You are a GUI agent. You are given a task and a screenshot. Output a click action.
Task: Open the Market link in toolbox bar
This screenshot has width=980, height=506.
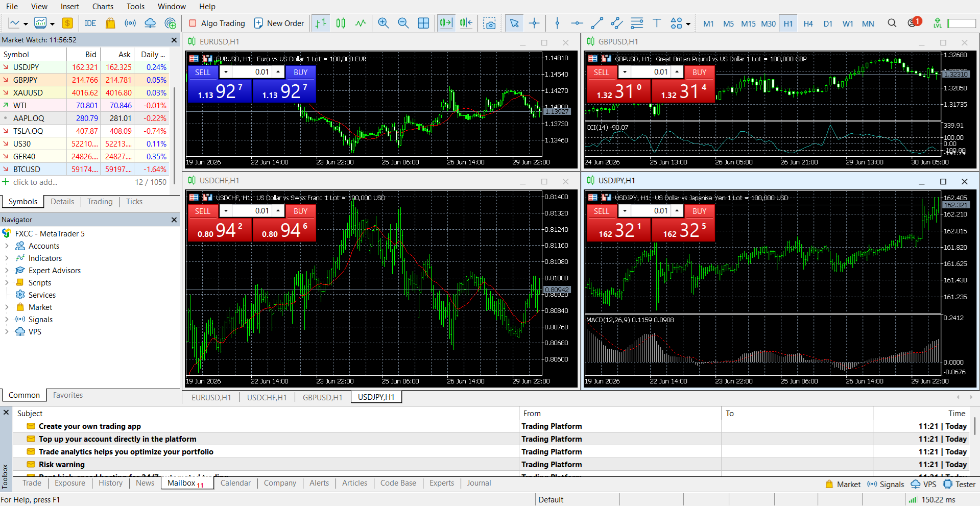[x=843, y=484]
